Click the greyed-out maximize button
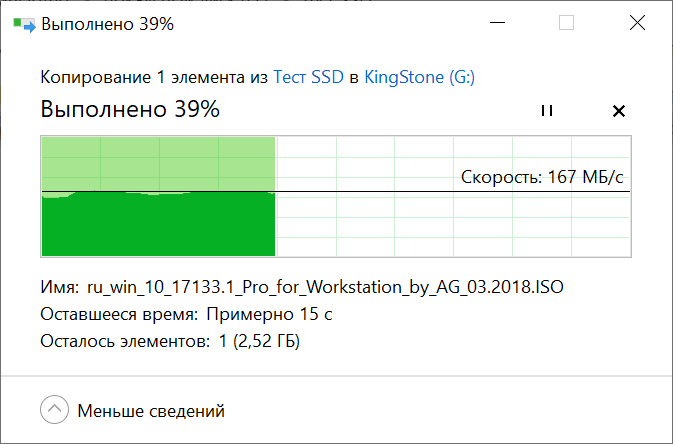This screenshot has height=444, width=673. [x=567, y=24]
